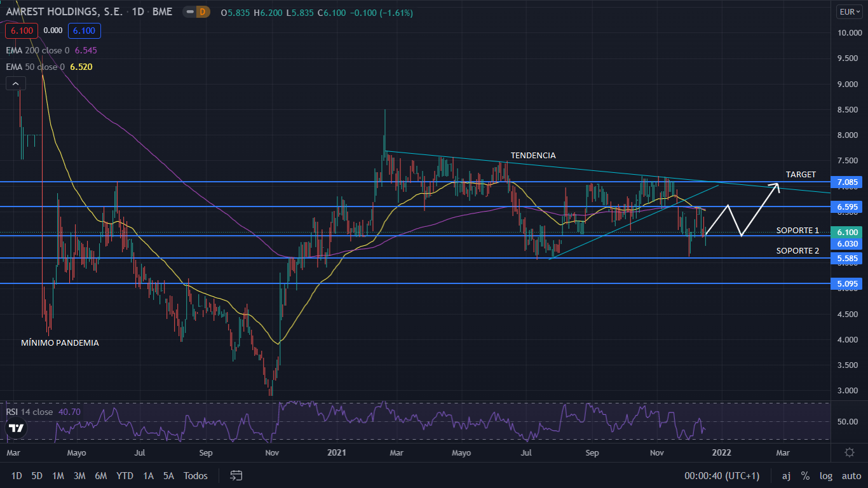Click the 7.085 price level label
Viewport: 868px width, 488px height.
[x=848, y=183]
